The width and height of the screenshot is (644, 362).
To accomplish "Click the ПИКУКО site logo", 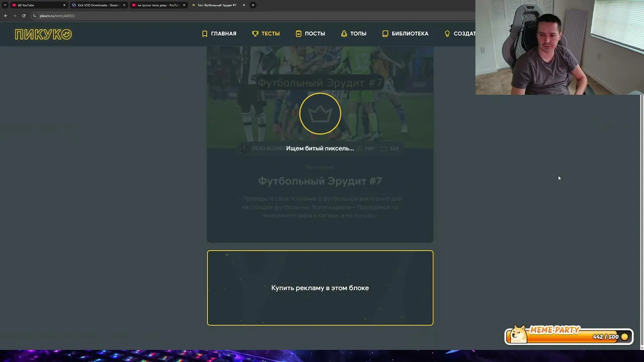I will 43,34.
